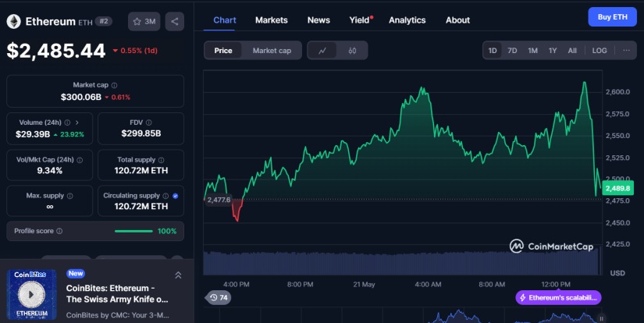Open the Analytics tab
The image size is (644, 323).
point(407,20)
